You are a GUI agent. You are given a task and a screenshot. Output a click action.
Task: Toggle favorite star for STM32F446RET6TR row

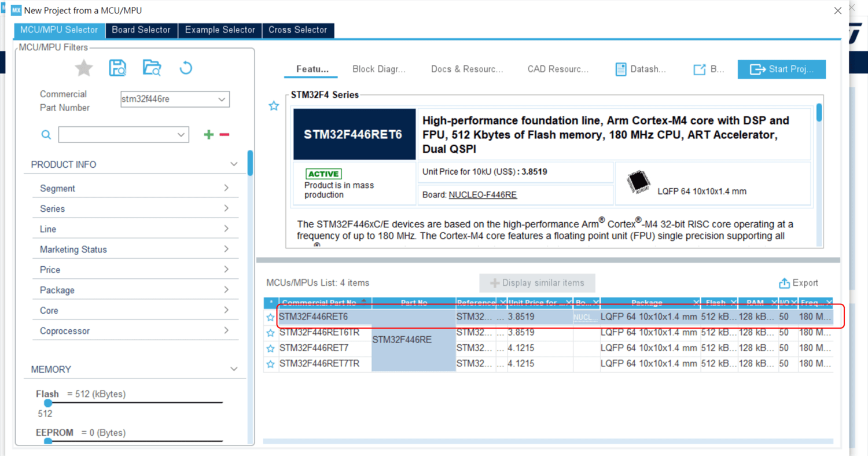click(270, 333)
